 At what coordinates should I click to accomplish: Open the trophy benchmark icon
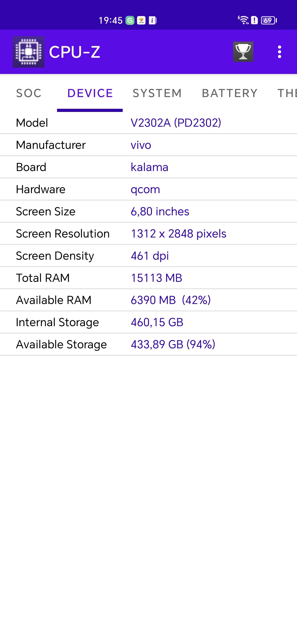click(243, 52)
